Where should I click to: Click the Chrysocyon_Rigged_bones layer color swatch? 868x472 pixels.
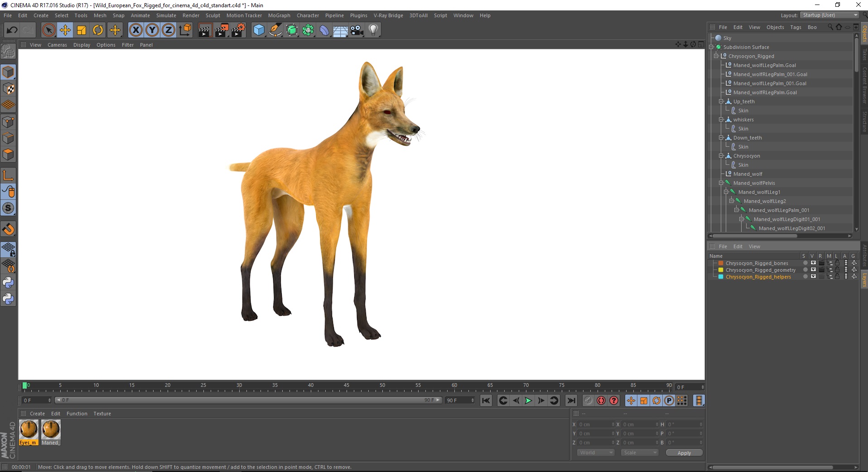pos(721,263)
